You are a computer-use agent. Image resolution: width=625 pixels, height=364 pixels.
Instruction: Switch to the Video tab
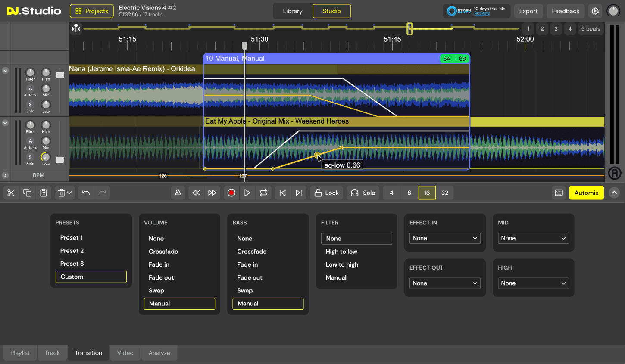[125, 353]
